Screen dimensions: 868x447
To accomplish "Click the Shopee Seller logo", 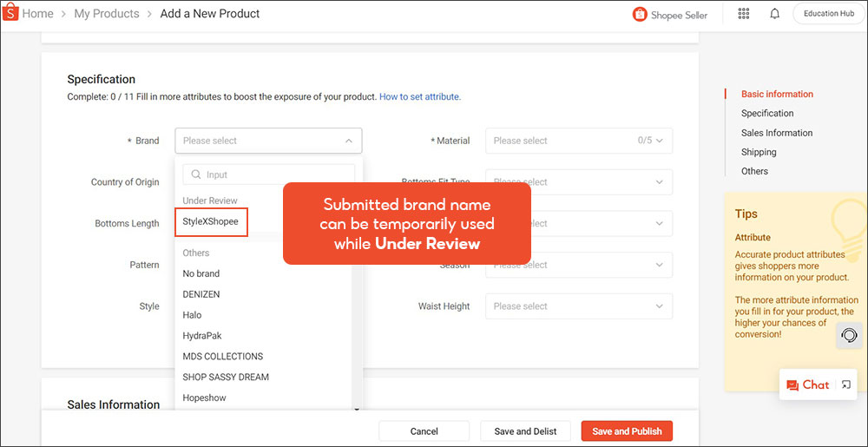I will (670, 14).
